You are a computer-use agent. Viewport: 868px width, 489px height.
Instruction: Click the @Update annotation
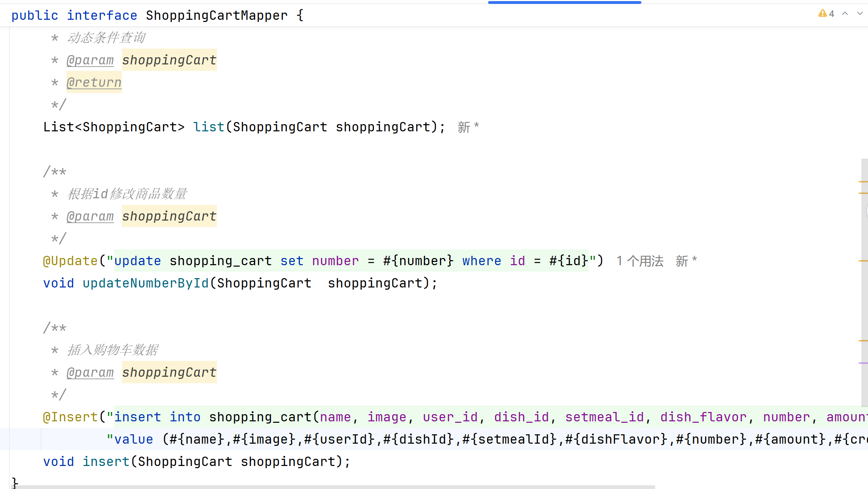pos(70,261)
